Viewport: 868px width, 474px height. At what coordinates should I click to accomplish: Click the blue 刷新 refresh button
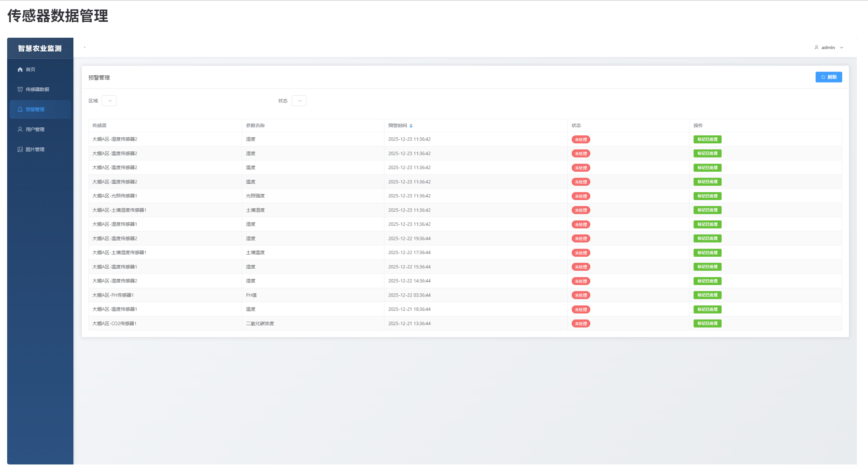[828, 77]
